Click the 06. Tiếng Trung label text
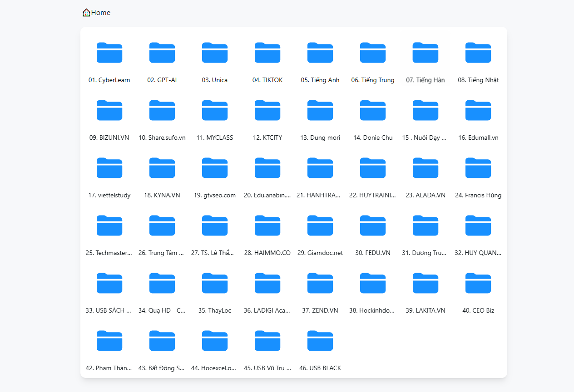Screen dimensions: 574x392 pos(373,80)
